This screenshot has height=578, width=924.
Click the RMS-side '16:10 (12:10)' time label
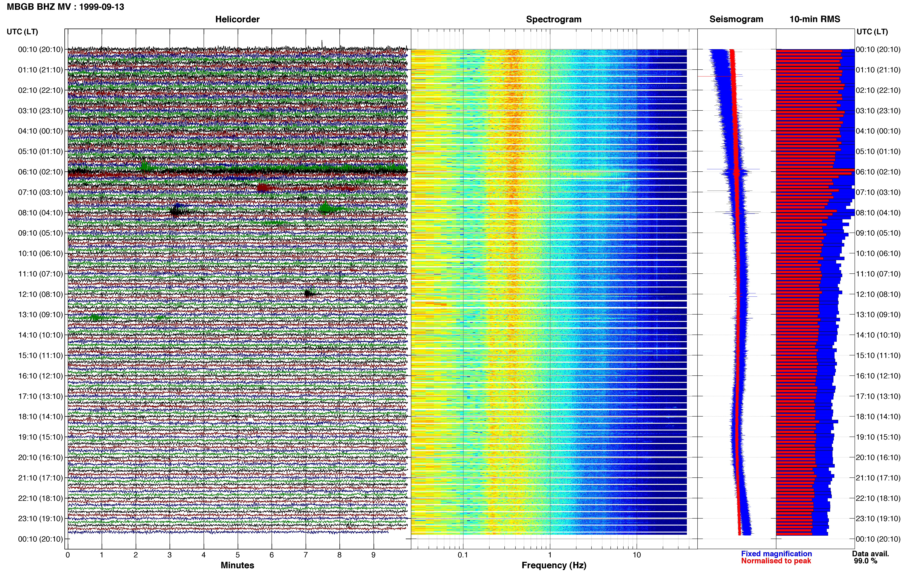878,376
